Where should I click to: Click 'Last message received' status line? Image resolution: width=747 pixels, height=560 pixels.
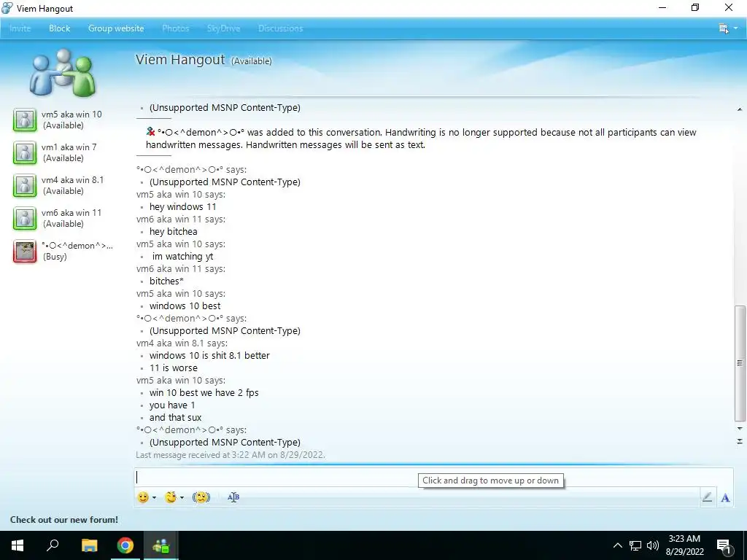pos(231,455)
